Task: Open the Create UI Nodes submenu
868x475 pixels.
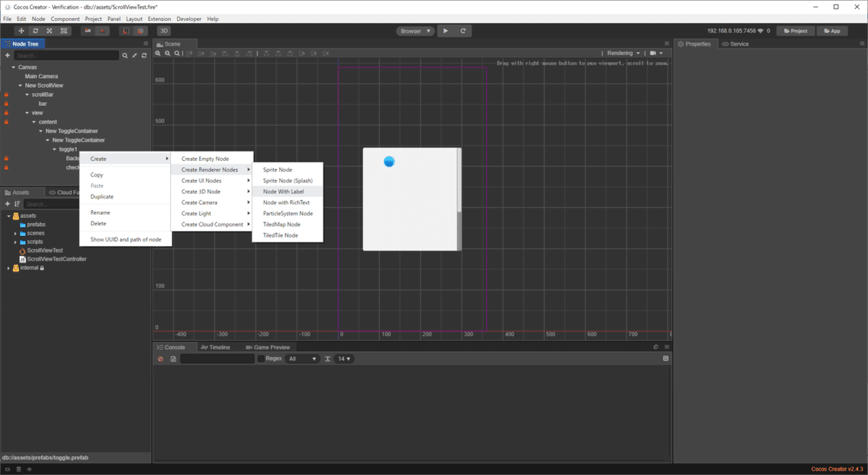Action: (x=212, y=181)
